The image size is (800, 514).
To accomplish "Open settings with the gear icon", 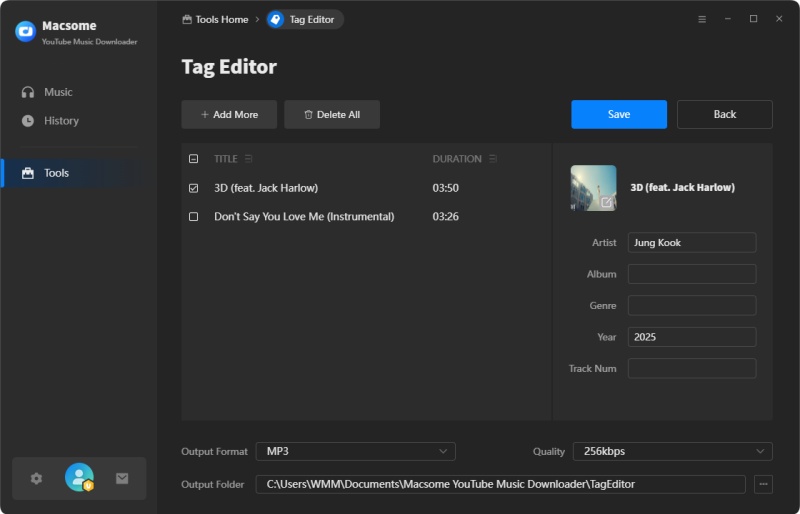I will 36,478.
